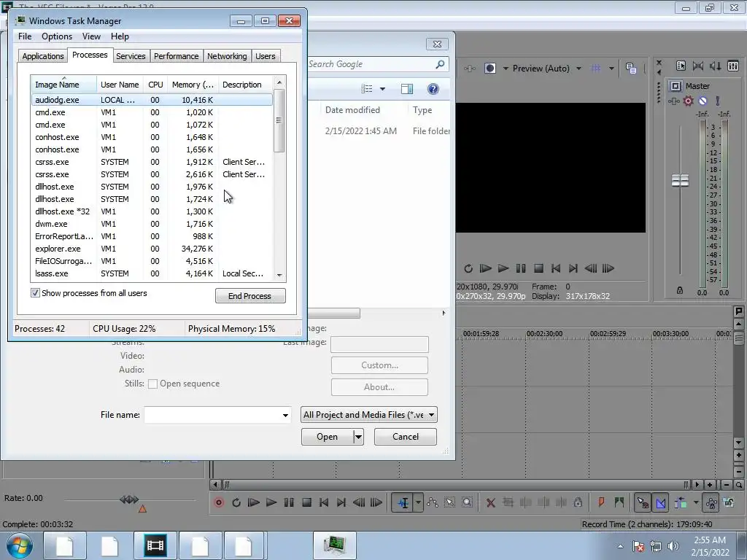Click the video preview Split Screen View icon

click(489, 68)
